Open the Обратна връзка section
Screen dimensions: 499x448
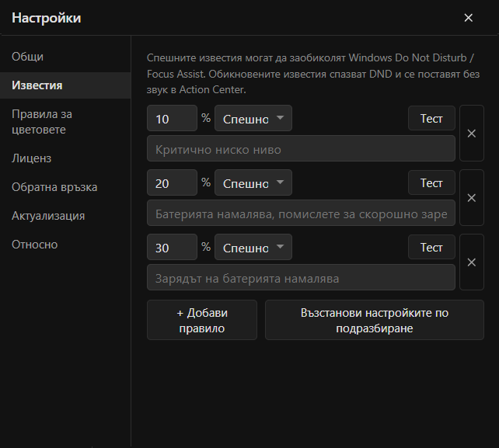point(65,187)
